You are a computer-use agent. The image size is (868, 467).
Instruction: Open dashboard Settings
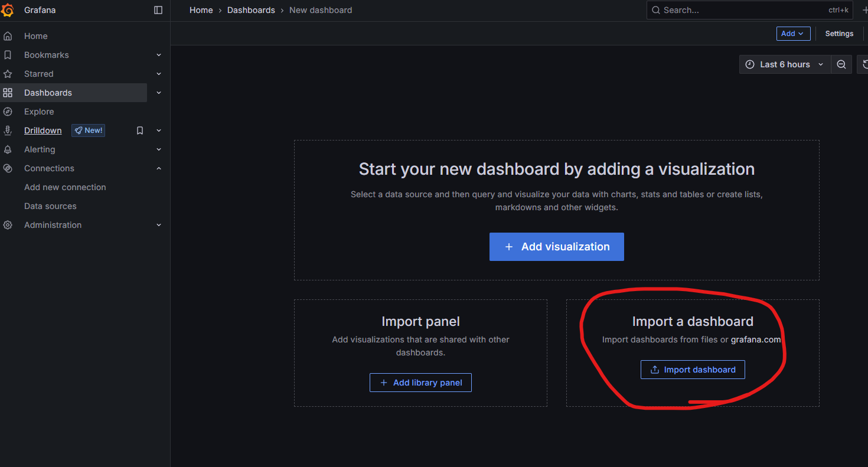(x=839, y=34)
